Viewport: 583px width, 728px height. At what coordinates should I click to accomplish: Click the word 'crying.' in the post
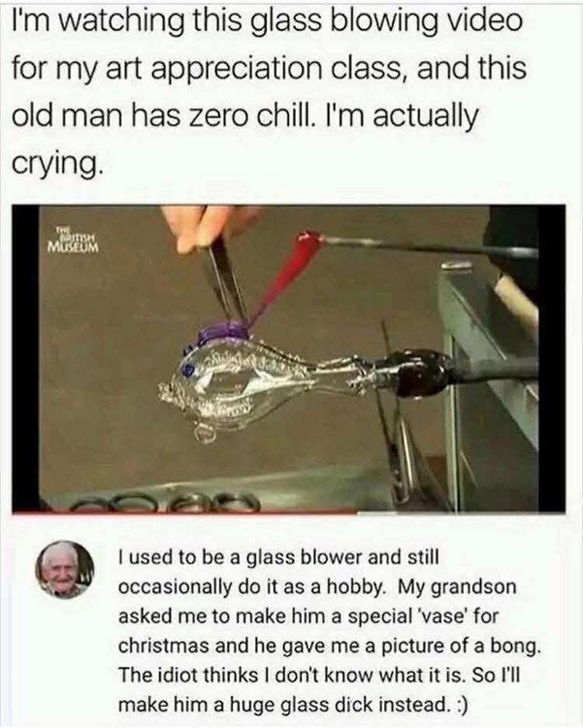pyautogui.click(x=54, y=163)
